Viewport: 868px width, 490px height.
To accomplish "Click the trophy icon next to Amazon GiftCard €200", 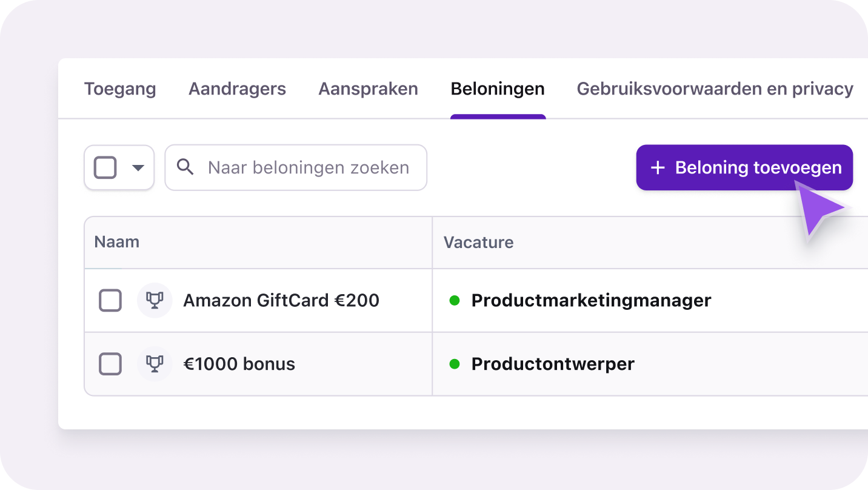I will coord(155,300).
